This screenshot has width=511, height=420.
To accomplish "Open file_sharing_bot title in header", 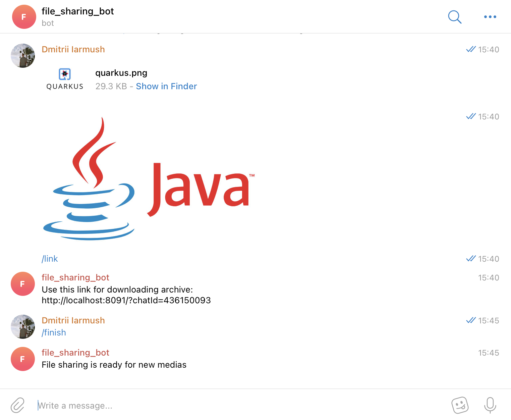I will tap(78, 11).
